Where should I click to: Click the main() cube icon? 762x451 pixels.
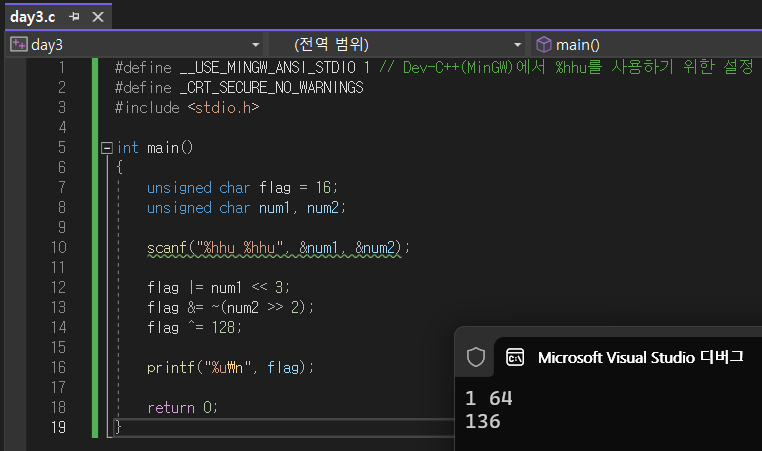pyautogui.click(x=543, y=44)
